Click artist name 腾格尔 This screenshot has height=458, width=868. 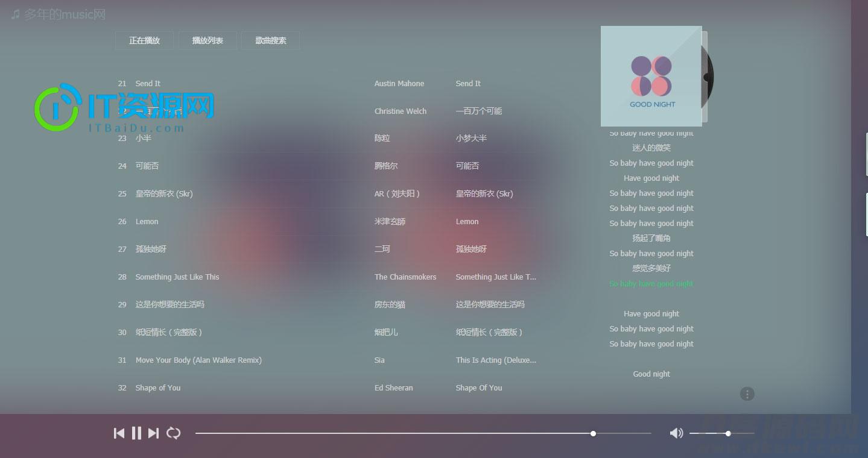point(386,166)
